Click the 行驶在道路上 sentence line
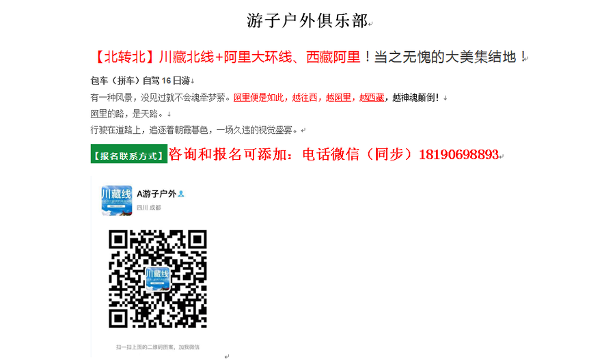The image size is (615, 364). [x=195, y=130]
